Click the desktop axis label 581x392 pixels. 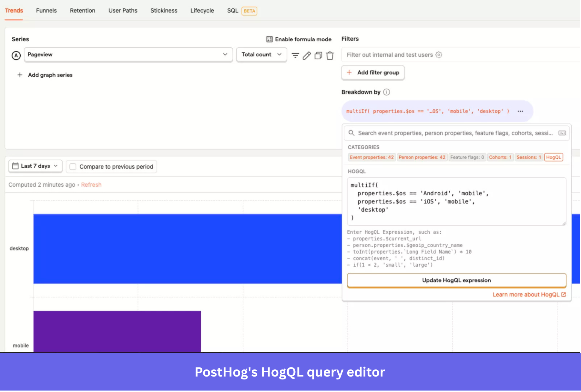click(x=19, y=249)
